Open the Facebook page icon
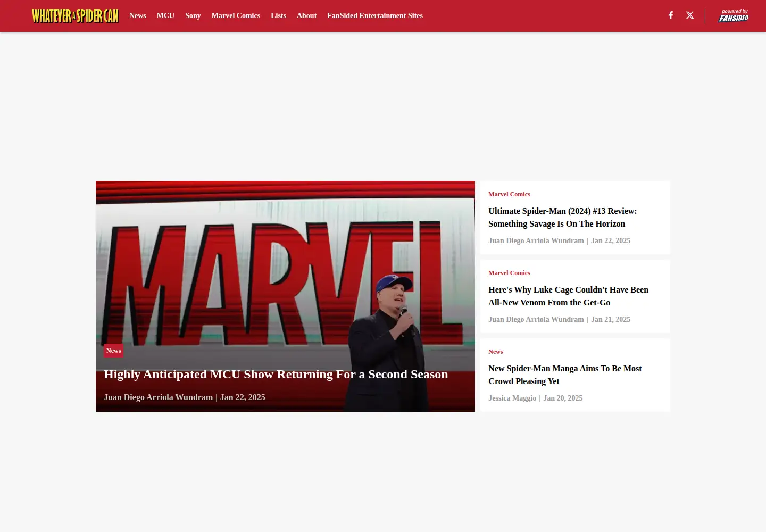This screenshot has width=766, height=532. 671,15
